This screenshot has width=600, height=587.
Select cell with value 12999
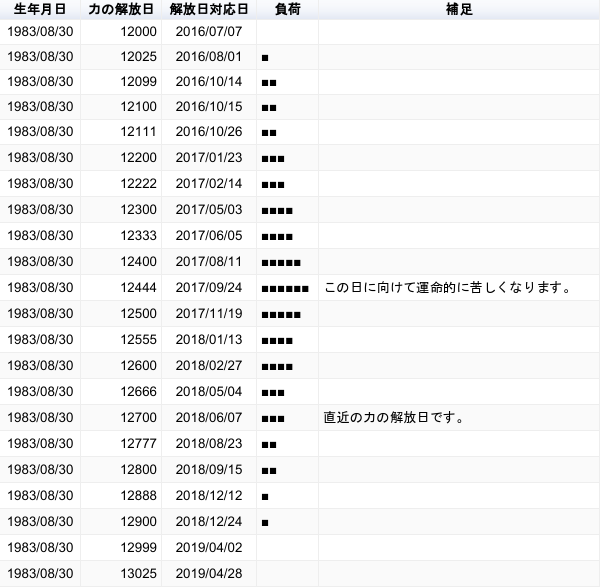121,548
